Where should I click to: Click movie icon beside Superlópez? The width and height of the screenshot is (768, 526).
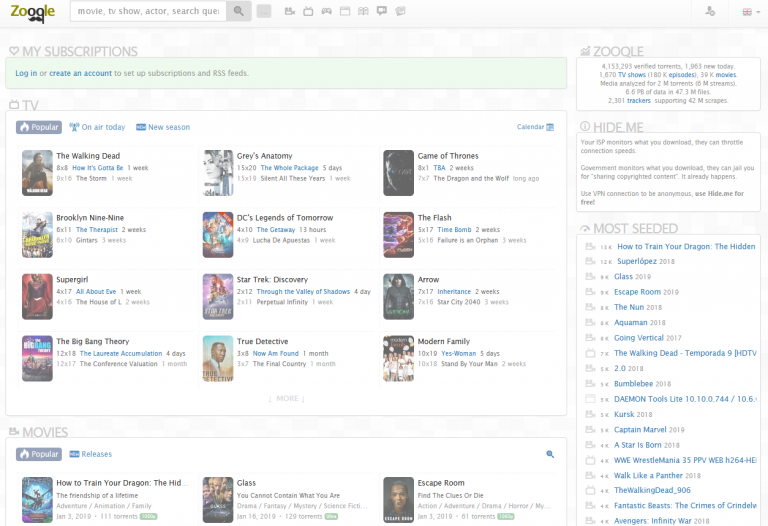click(x=590, y=261)
